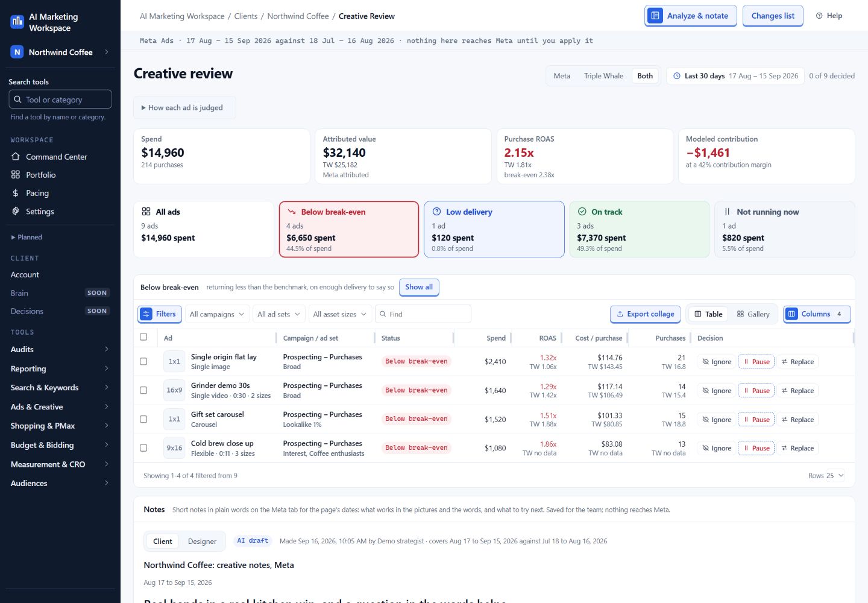Click the Analyze & notate icon
Viewport: 868px width, 603px height.
[x=655, y=16]
